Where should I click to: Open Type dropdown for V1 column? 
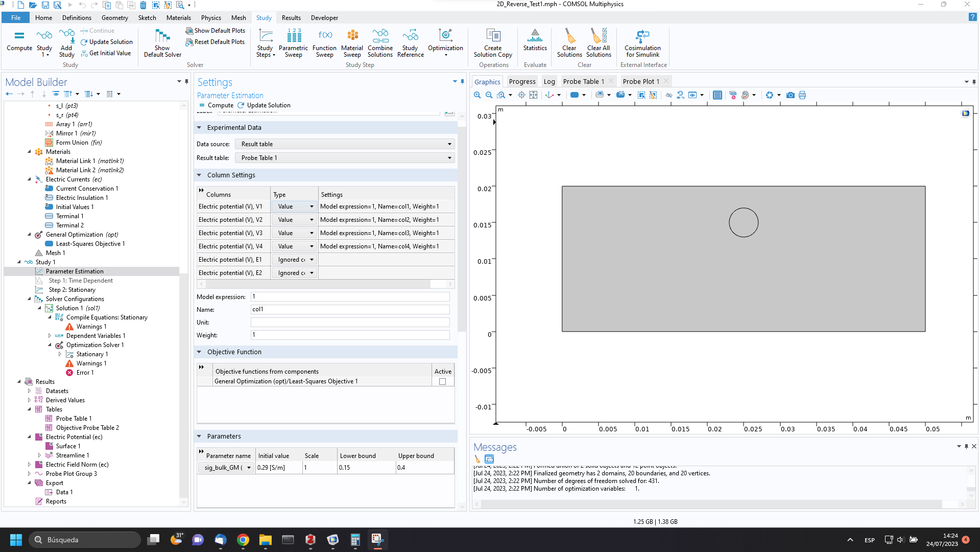(295, 206)
